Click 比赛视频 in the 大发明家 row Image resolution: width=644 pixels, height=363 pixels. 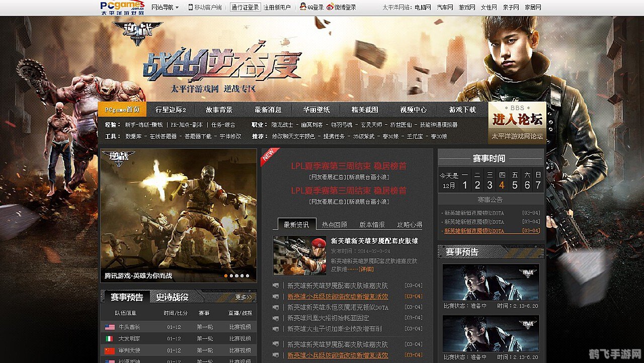(x=240, y=339)
